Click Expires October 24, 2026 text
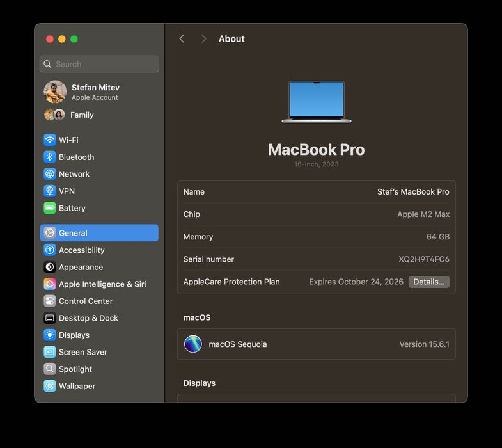 (x=356, y=282)
